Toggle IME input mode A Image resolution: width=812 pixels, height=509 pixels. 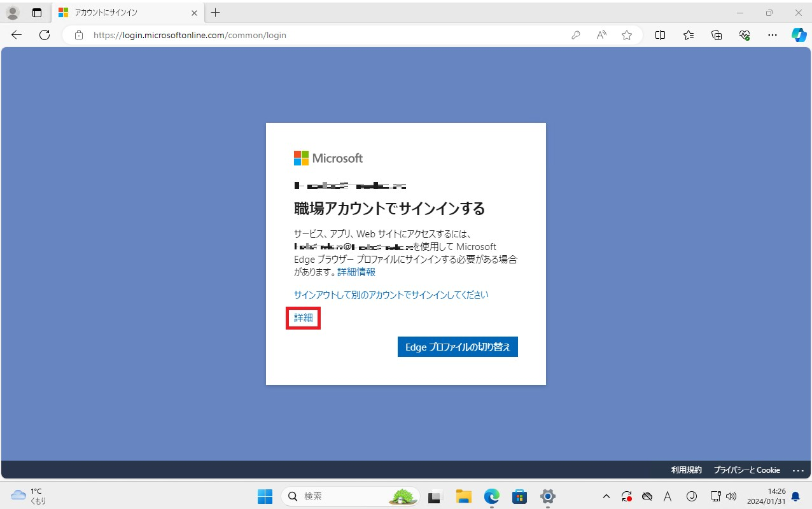pyautogui.click(x=668, y=496)
